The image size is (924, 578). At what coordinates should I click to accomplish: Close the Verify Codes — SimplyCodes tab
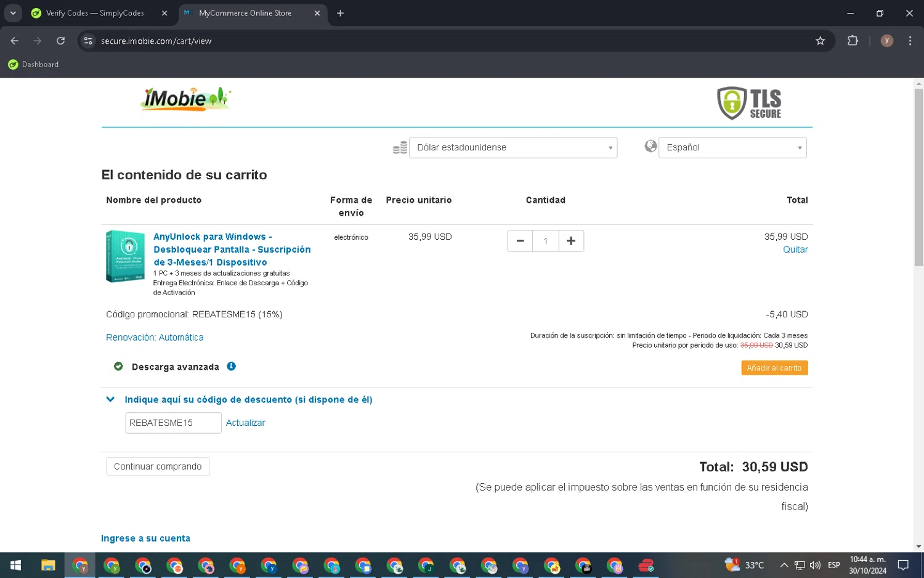[164, 13]
